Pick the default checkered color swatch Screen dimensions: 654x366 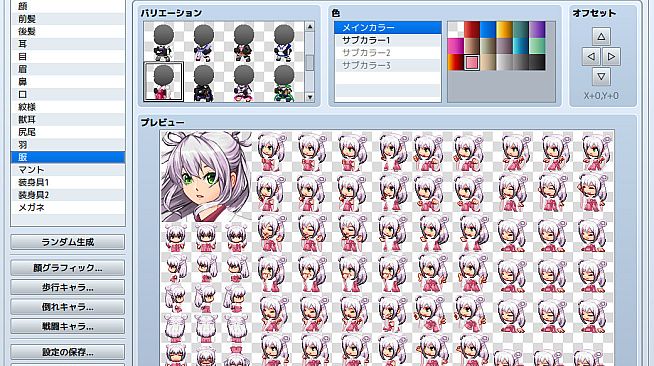click(x=455, y=30)
